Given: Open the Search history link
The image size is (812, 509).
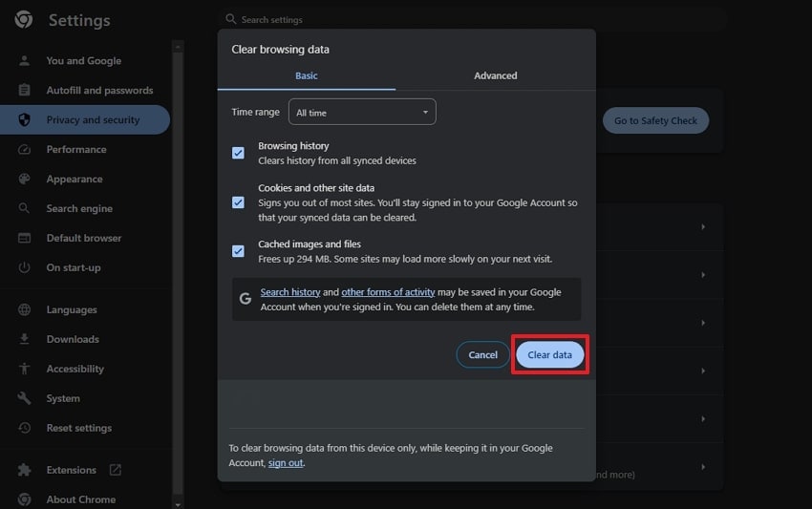Looking at the screenshot, I should pos(290,292).
